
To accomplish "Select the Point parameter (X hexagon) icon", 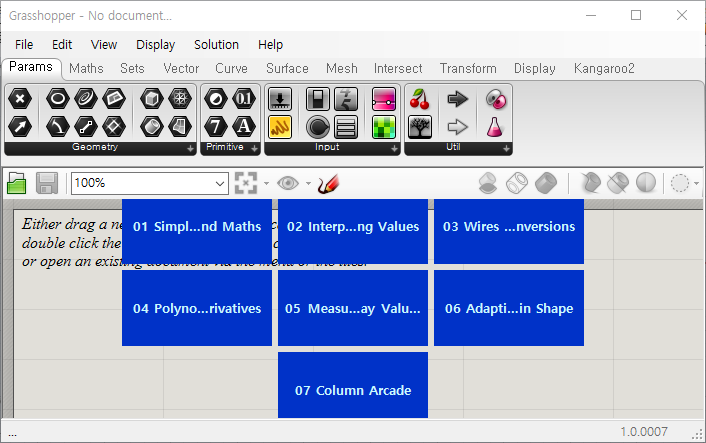I will [20, 99].
